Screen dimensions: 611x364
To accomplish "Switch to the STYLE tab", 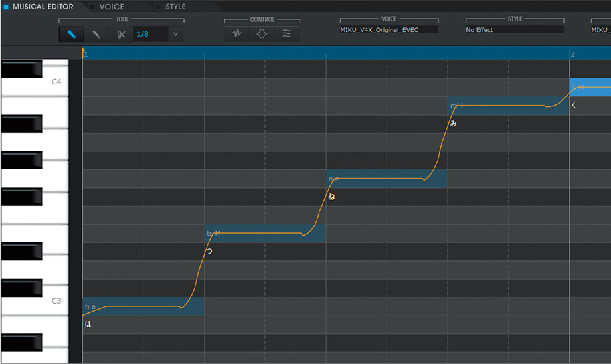I will pos(175,7).
